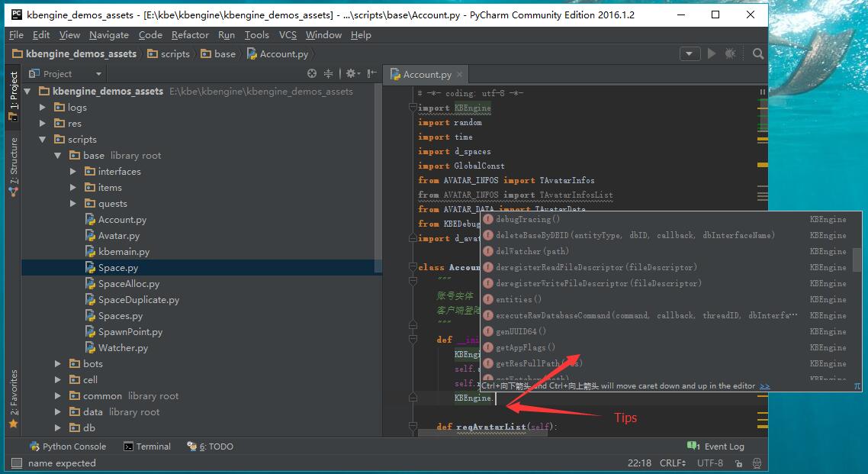Viewport: 868px width, 474px height.
Task: Hide the Project tool window
Action: (372, 73)
